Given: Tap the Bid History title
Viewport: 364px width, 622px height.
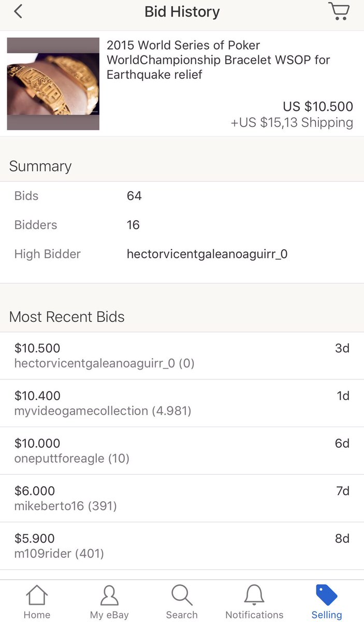Looking at the screenshot, I should (x=182, y=11).
